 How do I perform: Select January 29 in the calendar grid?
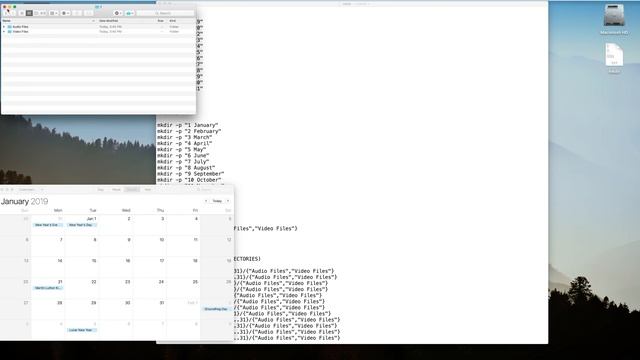pyautogui.click(x=82, y=309)
